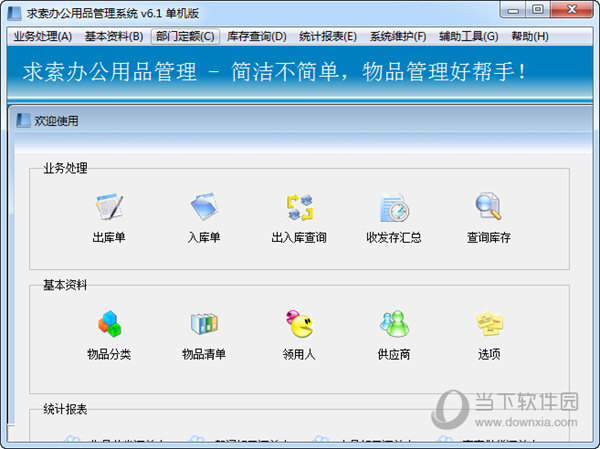Open the 统计报表(E) menu
Image resolution: width=600 pixels, height=449 pixels.
click(x=327, y=37)
